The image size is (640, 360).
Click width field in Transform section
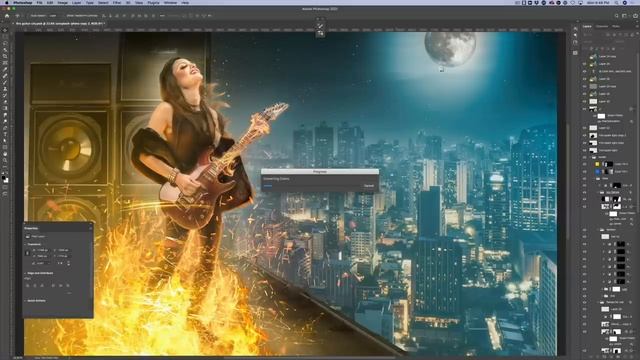pos(43,250)
